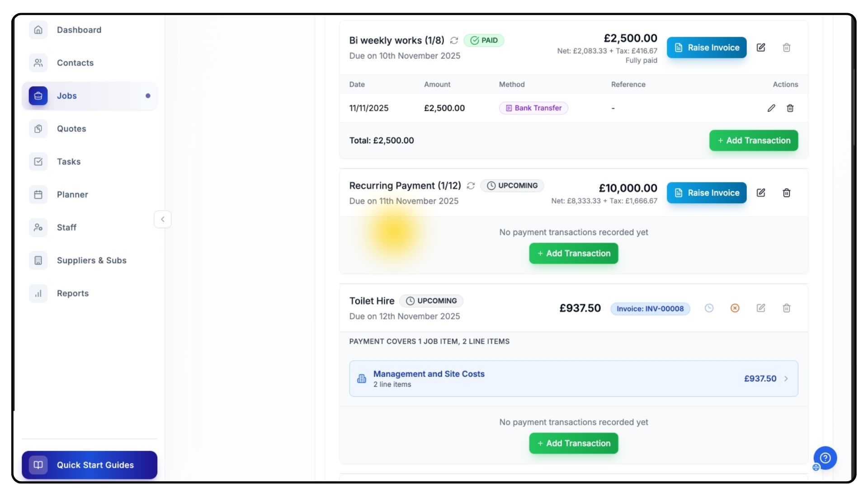Add Transaction to Toilet Hire payment
868x488 pixels.
click(573, 443)
